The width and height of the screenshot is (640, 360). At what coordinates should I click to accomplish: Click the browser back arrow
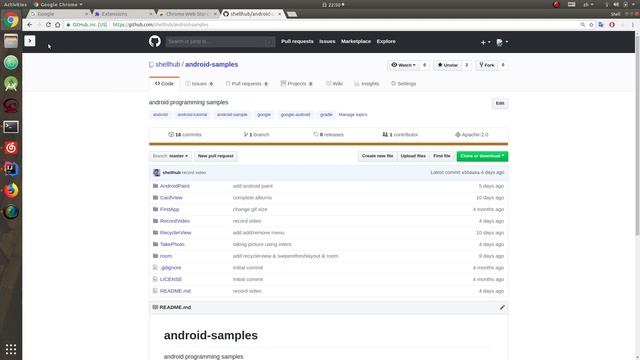(29, 24)
